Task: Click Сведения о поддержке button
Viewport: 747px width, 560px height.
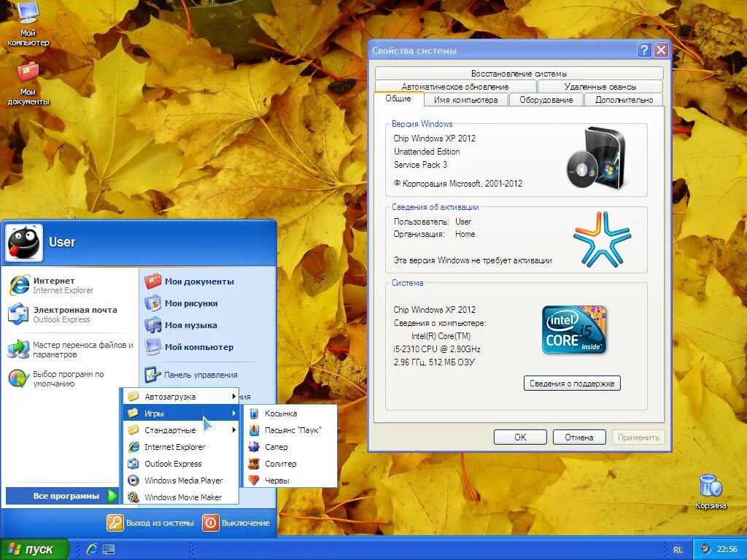Action: coord(572,384)
